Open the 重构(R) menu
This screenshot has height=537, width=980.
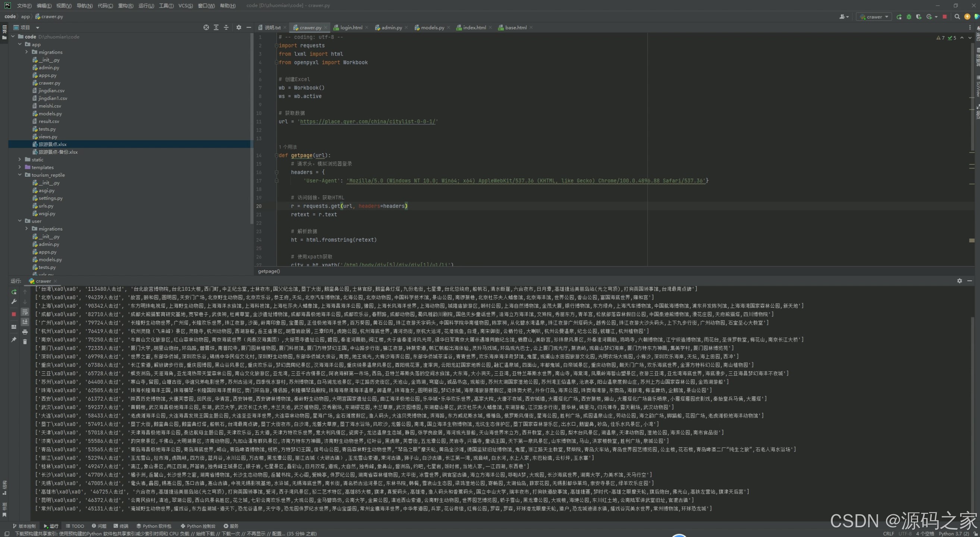click(126, 6)
